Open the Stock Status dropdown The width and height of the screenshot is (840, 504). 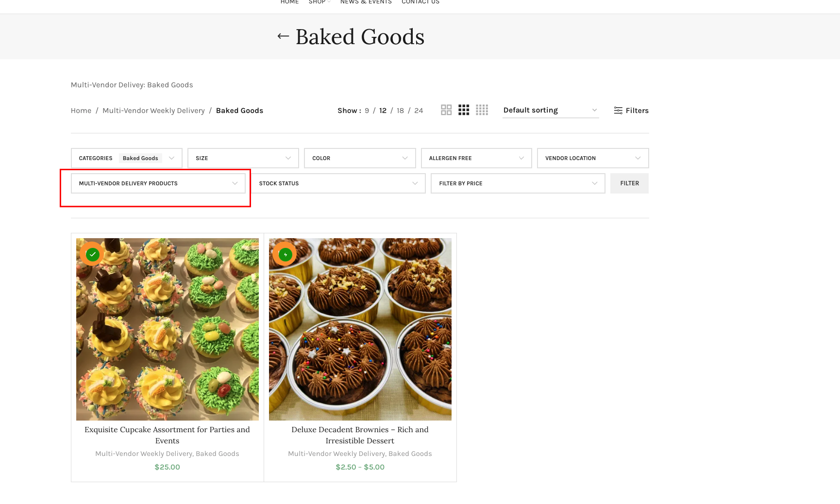[338, 183]
